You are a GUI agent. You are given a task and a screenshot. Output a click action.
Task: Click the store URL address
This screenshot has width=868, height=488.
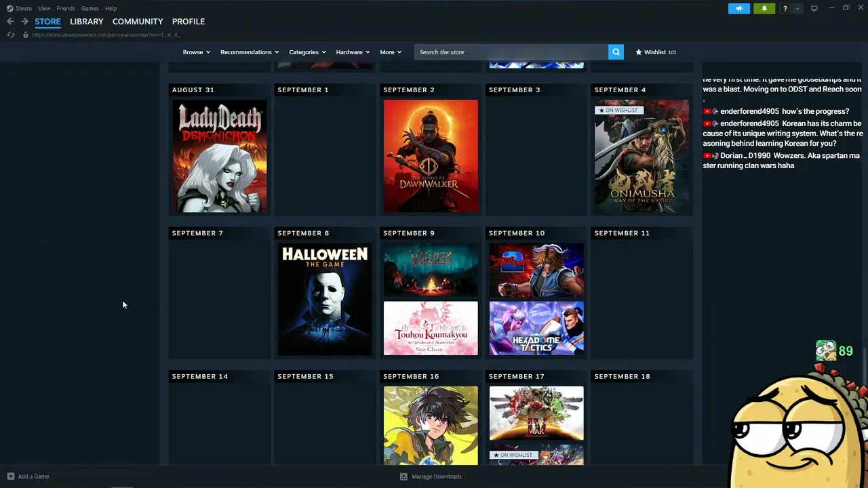pos(106,35)
